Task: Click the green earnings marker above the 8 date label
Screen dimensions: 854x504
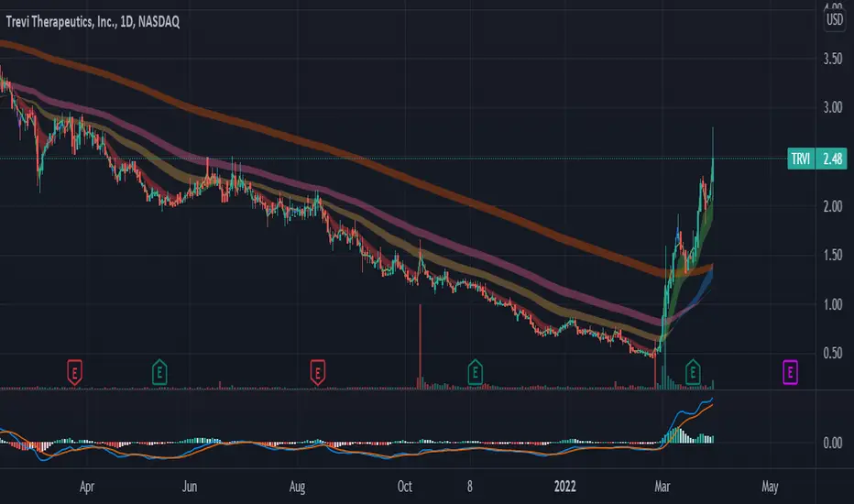Action: (x=475, y=372)
